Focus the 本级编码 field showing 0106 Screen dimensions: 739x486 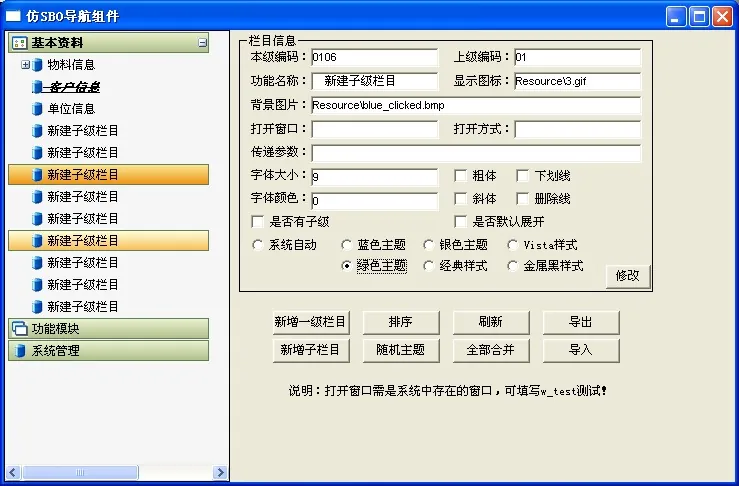(x=375, y=58)
